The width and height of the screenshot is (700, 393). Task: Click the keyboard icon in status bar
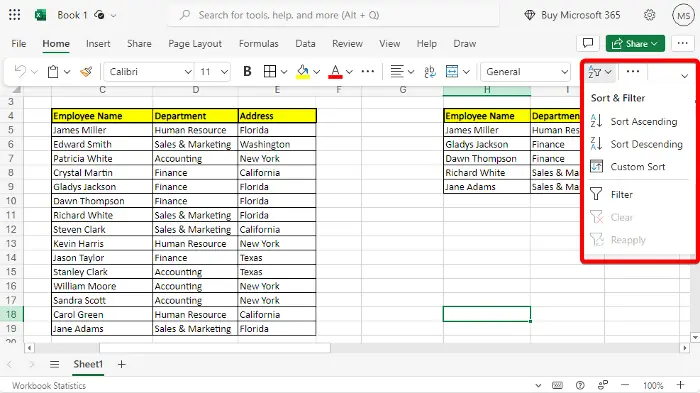click(x=557, y=385)
